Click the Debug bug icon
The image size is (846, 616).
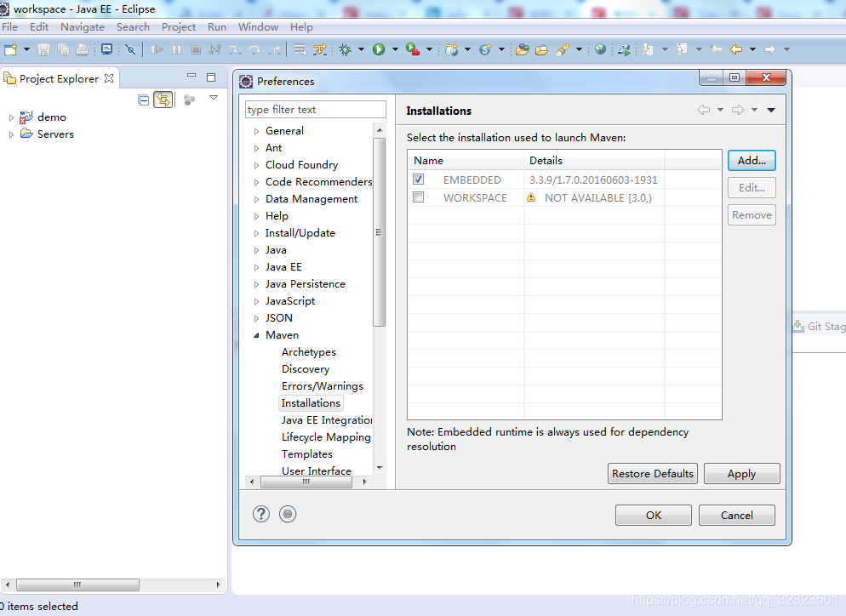346,49
